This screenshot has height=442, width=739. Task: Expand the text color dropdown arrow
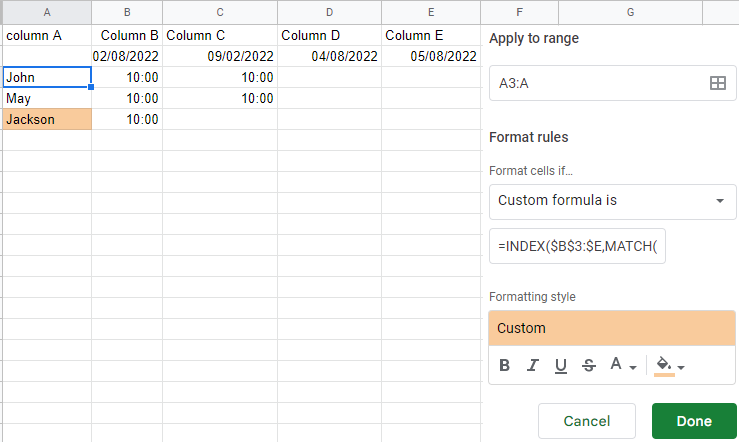[633, 367]
